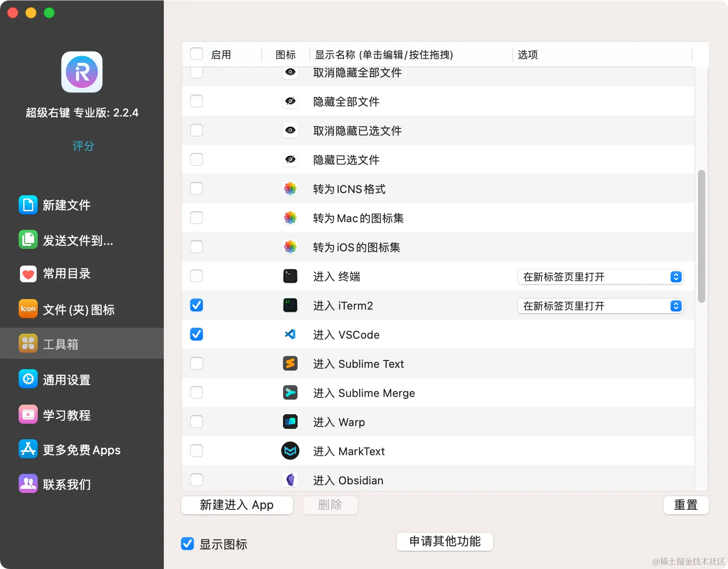Click the 联系我们 sidebar label

tap(67, 485)
